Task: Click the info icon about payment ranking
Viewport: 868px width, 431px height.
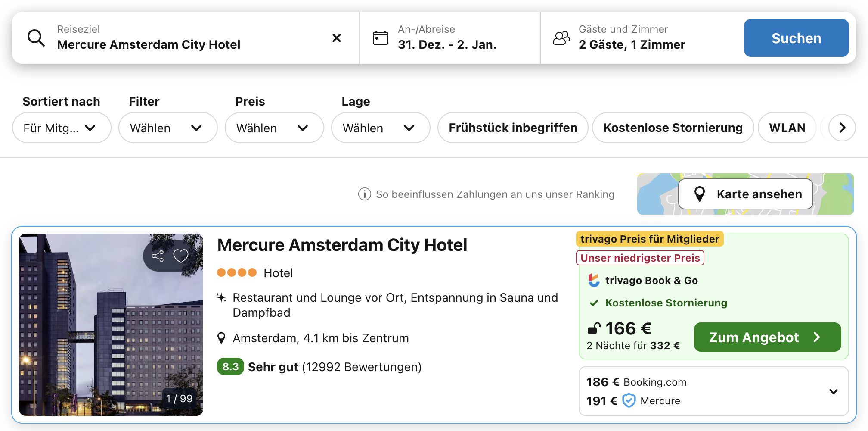Action: (364, 194)
